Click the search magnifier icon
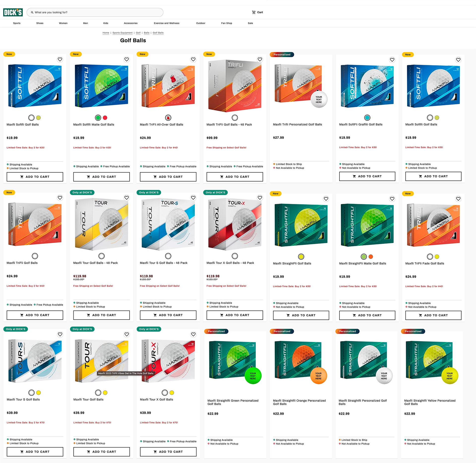This screenshot has height=463, width=476. point(32,12)
